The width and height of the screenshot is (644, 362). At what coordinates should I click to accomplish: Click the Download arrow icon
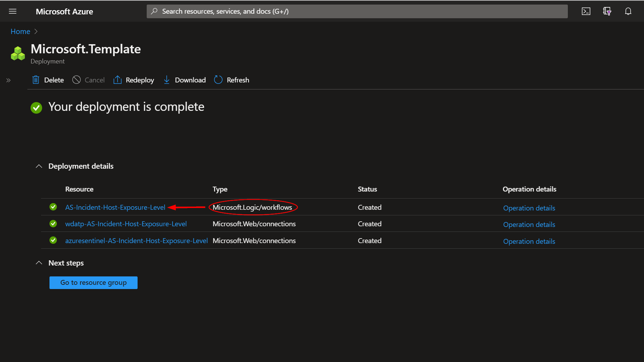point(167,80)
